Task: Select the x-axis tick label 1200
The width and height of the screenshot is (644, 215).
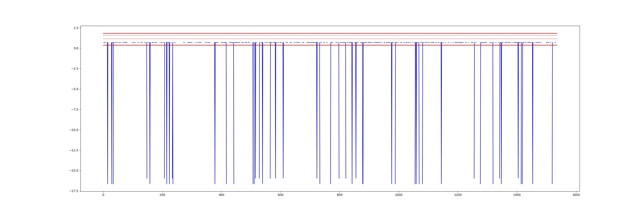Action: [458, 195]
